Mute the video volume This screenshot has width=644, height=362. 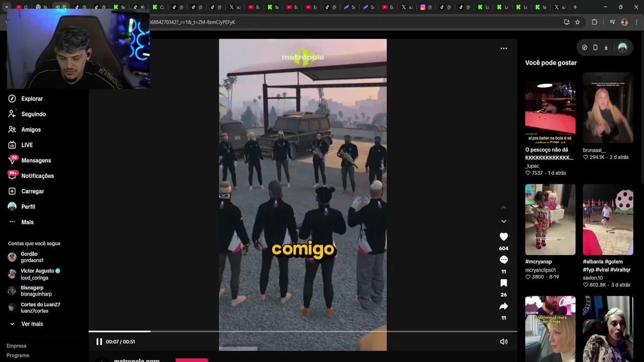tap(504, 342)
